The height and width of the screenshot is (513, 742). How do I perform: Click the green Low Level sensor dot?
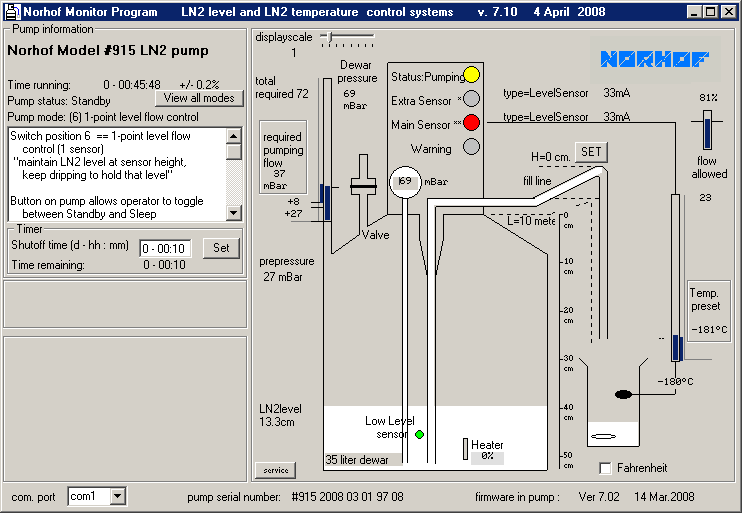pos(419,434)
